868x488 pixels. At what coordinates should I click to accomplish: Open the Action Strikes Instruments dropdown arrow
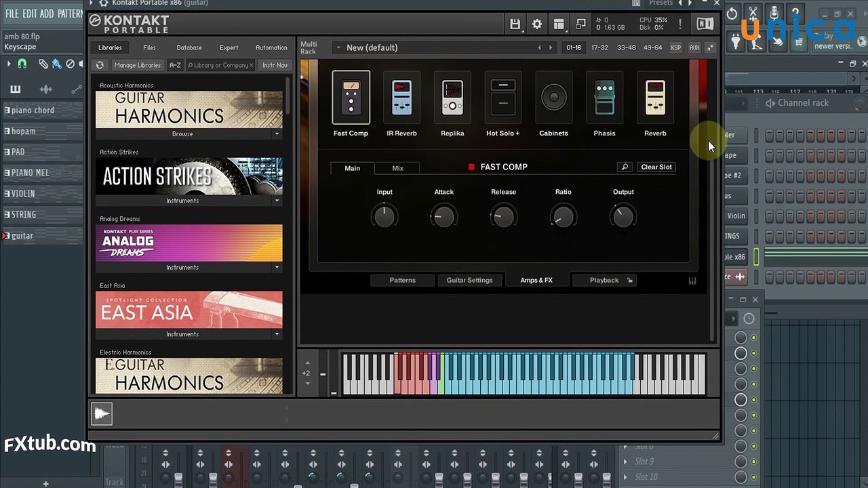tap(277, 201)
